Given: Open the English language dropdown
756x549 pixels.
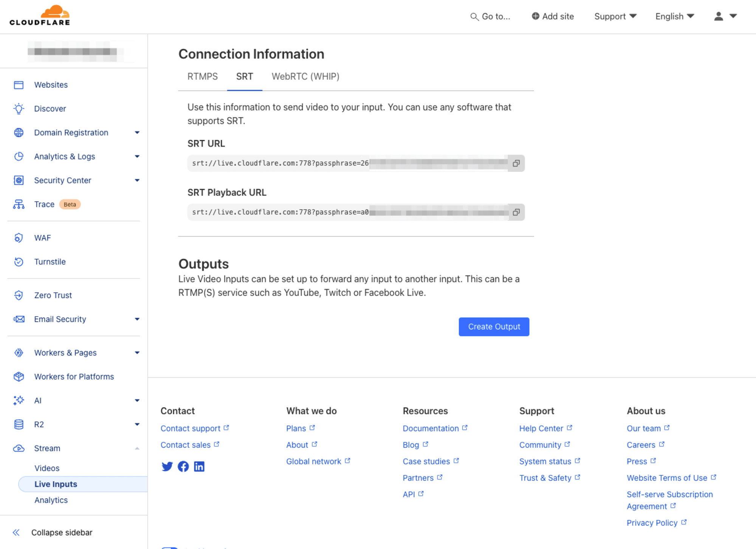Looking at the screenshot, I should (675, 16).
